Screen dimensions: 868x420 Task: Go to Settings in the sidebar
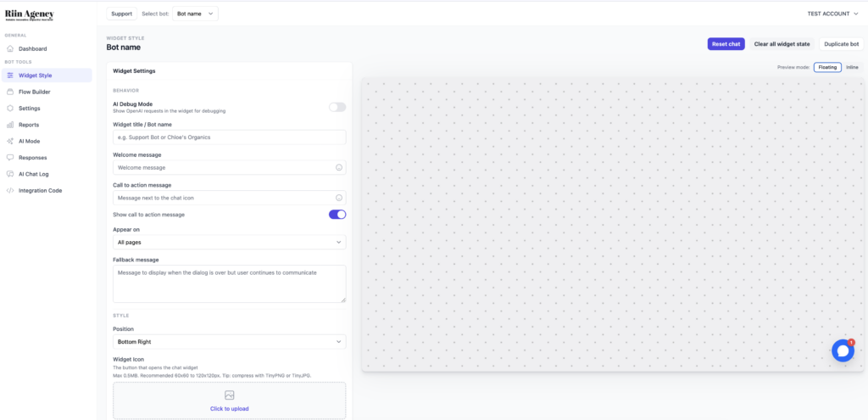(30, 109)
